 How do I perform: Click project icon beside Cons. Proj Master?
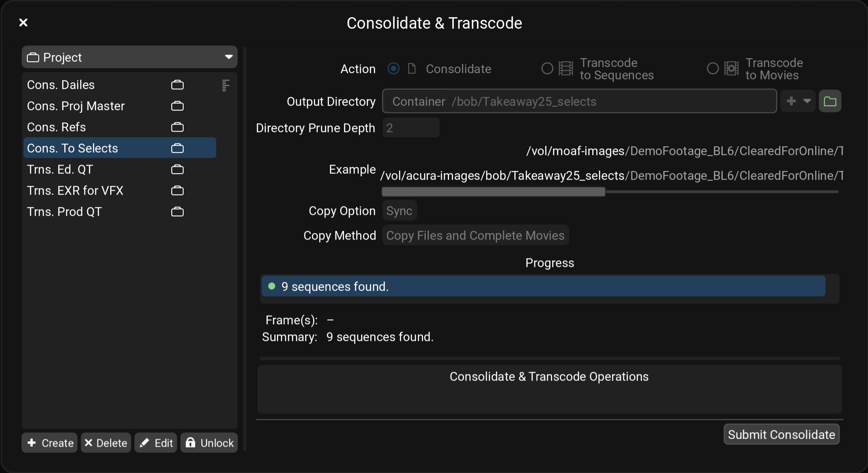point(177,106)
